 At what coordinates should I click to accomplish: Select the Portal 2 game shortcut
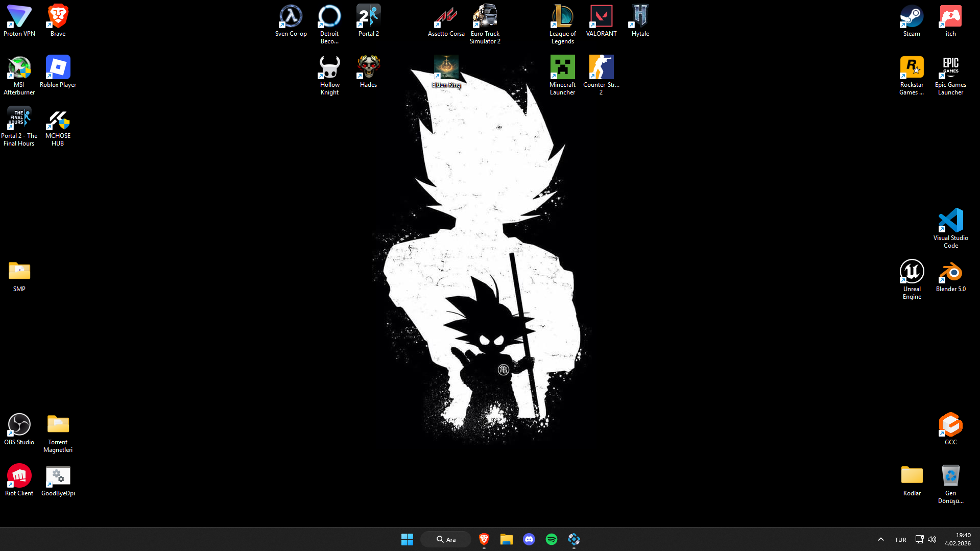coord(369,20)
